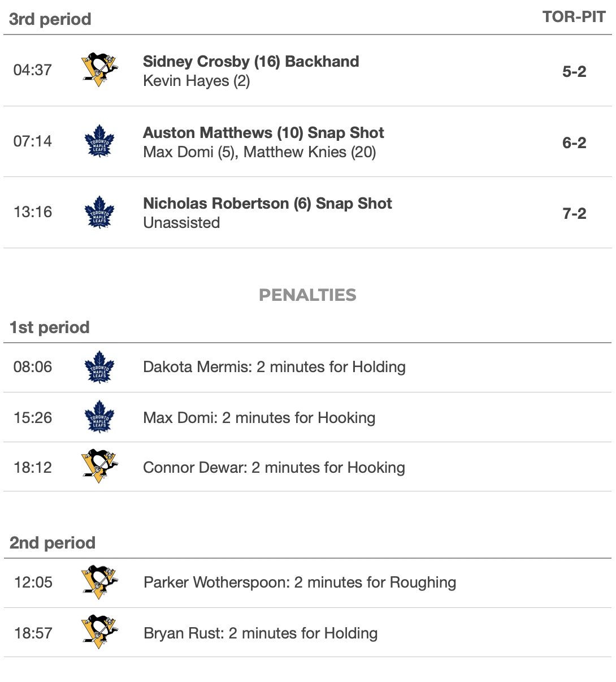Click Penguins logo beside Bryan Rust penalty
Screen dimensions: 616x682
[99, 633]
